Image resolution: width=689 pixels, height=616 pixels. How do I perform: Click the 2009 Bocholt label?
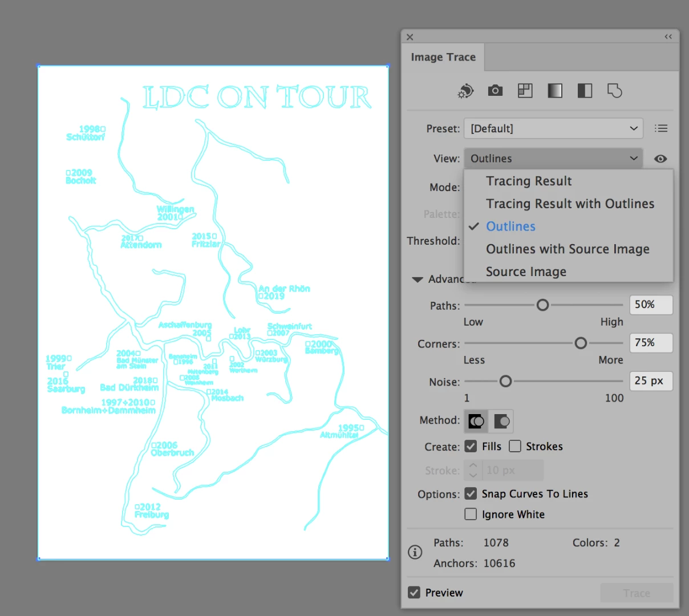(81, 176)
